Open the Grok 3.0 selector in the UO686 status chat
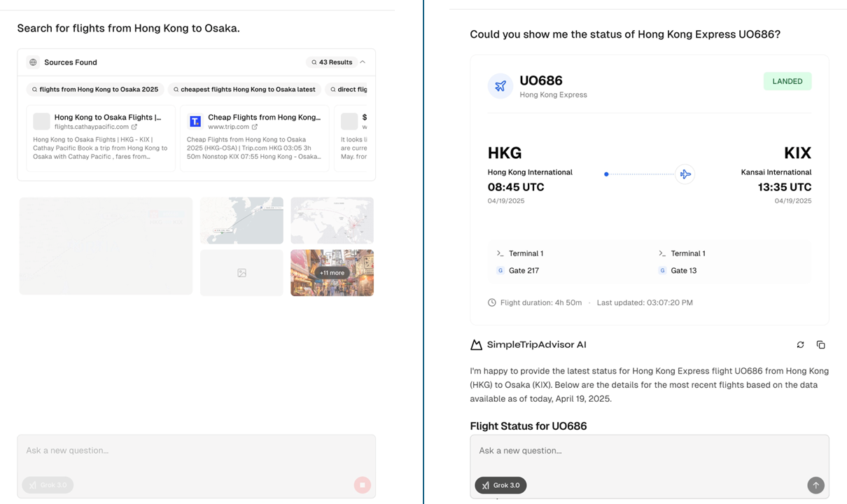The width and height of the screenshot is (847, 504). point(500,485)
